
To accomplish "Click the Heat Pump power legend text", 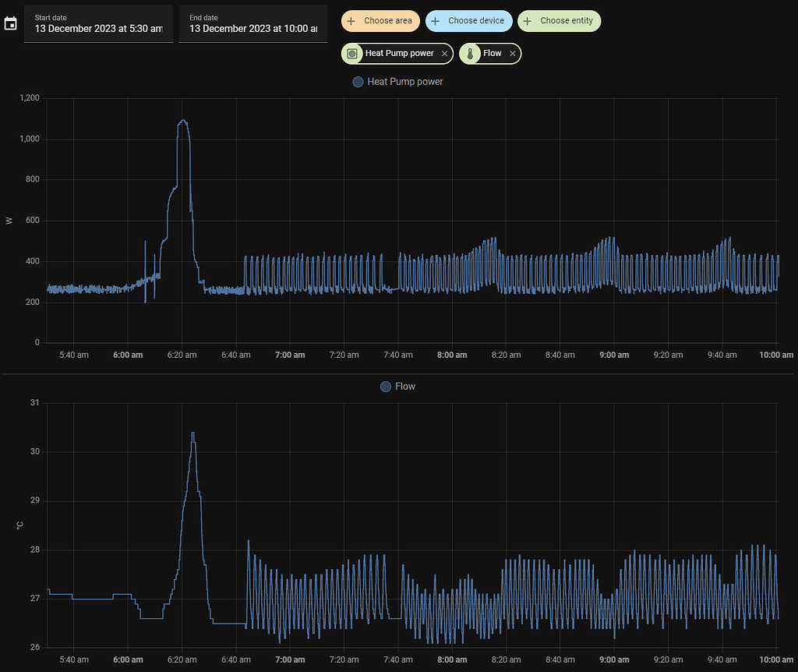I will pos(404,82).
